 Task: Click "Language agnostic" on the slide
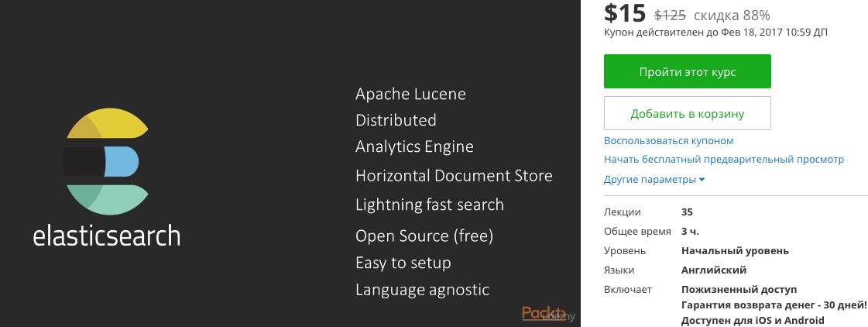[422, 290]
